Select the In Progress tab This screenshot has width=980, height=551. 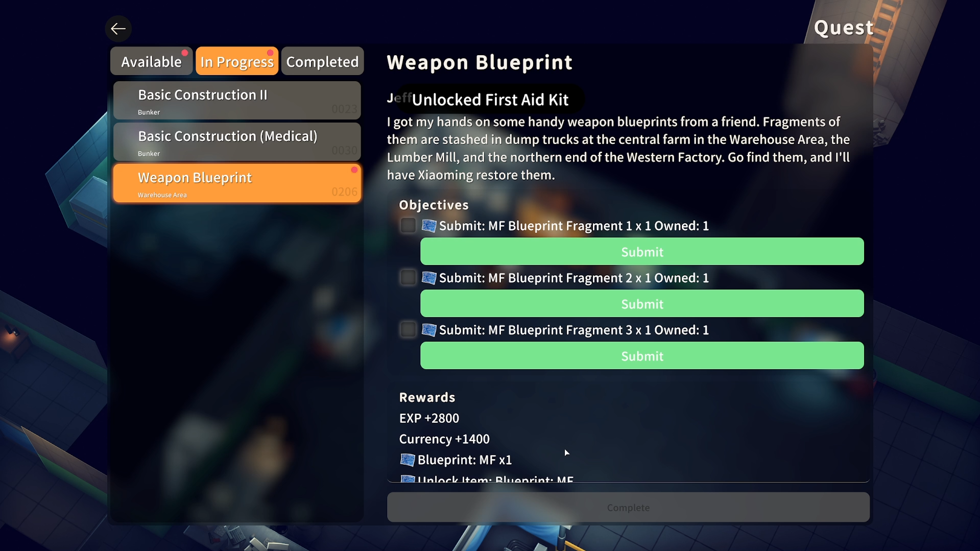pyautogui.click(x=237, y=61)
